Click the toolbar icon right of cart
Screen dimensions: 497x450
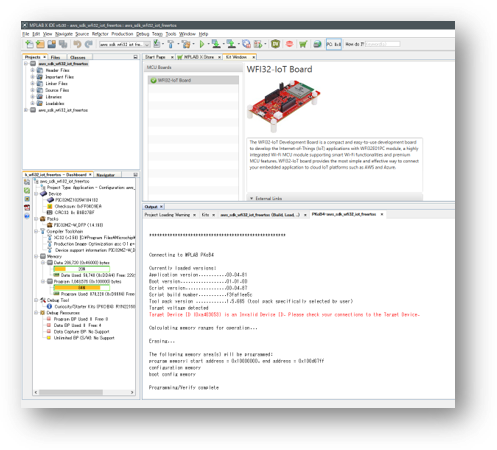(317, 44)
